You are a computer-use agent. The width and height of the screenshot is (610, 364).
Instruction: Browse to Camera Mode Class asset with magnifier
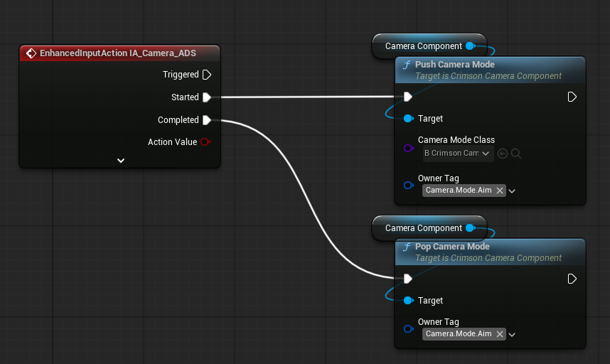(x=516, y=154)
